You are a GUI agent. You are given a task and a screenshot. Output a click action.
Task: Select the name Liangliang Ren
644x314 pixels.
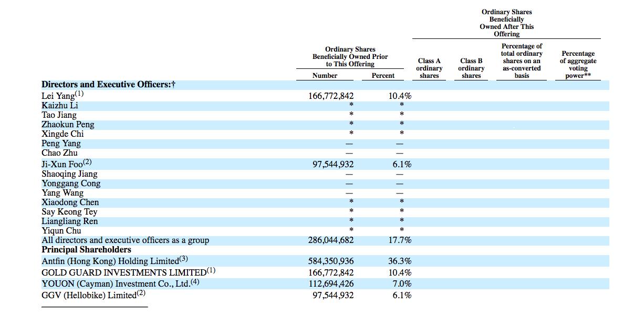click(70, 221)
